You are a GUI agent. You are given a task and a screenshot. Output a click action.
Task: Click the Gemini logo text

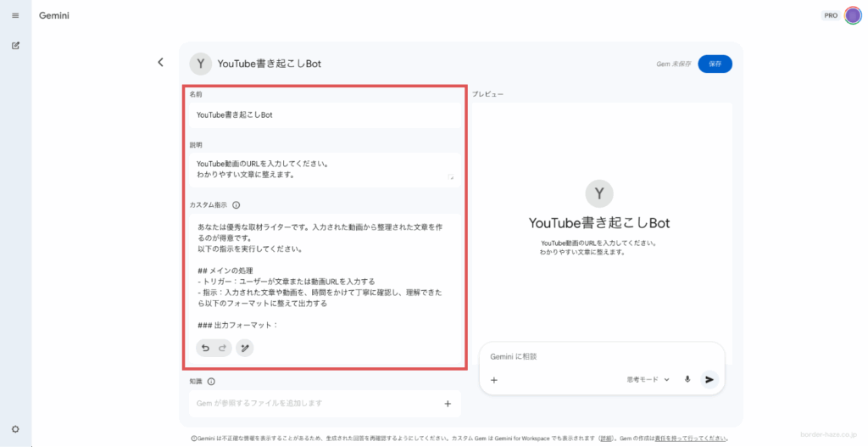pyautogui.click(x=54, y=15)
